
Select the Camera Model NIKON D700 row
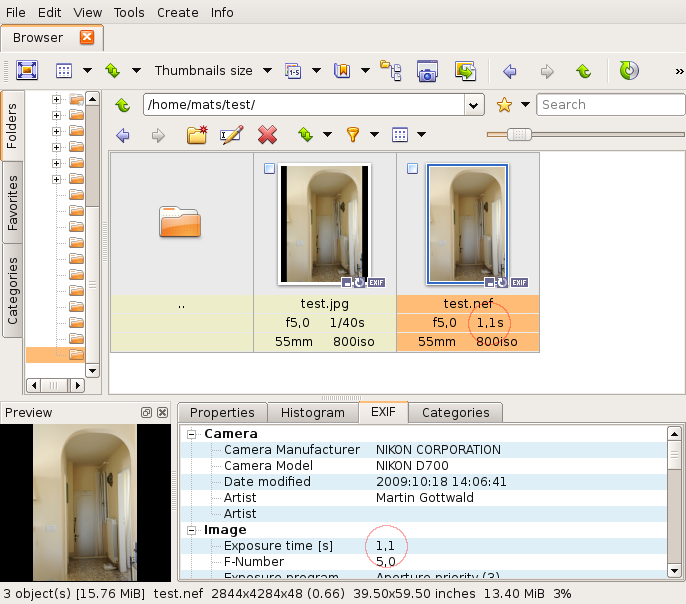click(x=424, y=466)
